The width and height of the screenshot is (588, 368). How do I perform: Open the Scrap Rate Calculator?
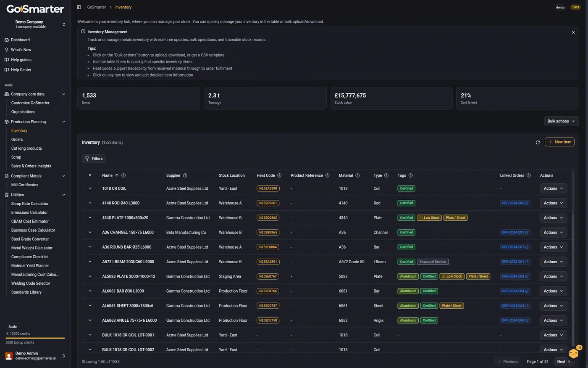tap(30, 204)
